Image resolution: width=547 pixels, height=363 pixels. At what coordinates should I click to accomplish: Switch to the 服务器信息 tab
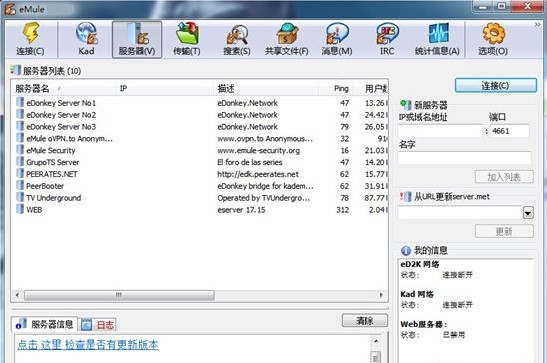pos(44,324)
